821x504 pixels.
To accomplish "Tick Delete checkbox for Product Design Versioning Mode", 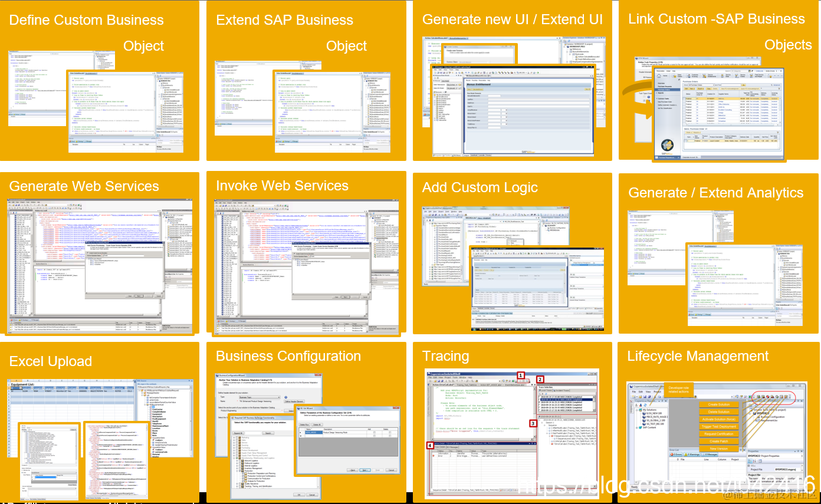I will pos(390,432).
